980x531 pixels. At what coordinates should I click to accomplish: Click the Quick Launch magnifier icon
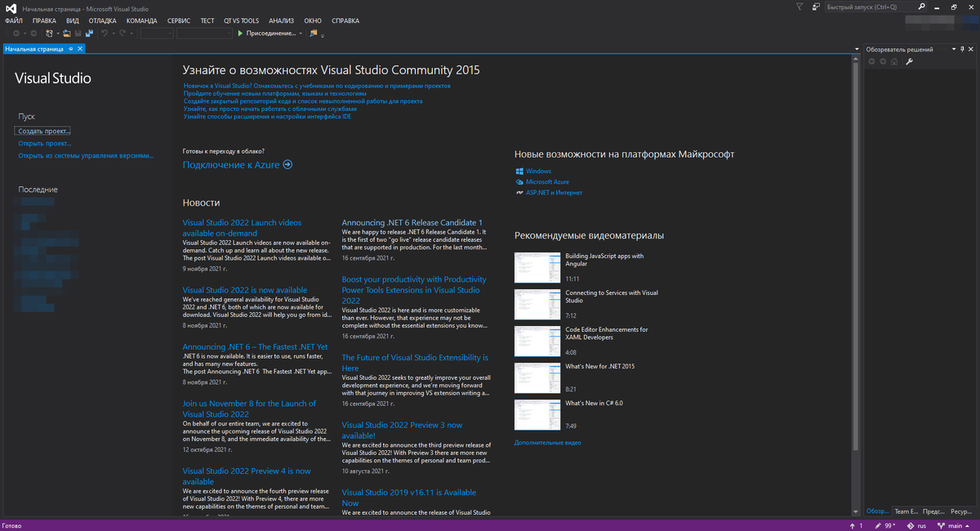(x=921, y=7)
